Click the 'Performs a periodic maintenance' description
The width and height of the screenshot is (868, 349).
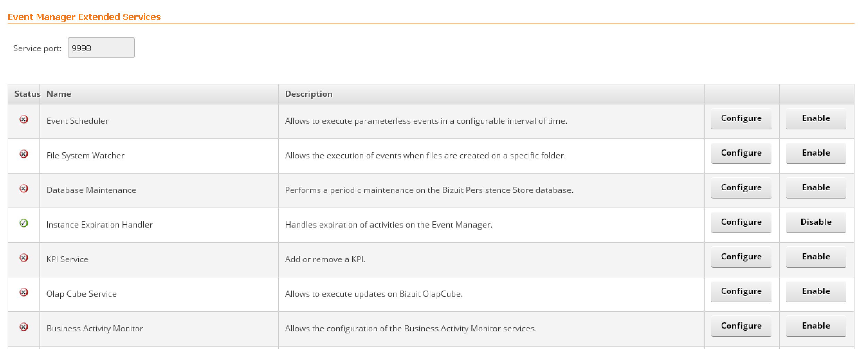[x=429, y=190]
